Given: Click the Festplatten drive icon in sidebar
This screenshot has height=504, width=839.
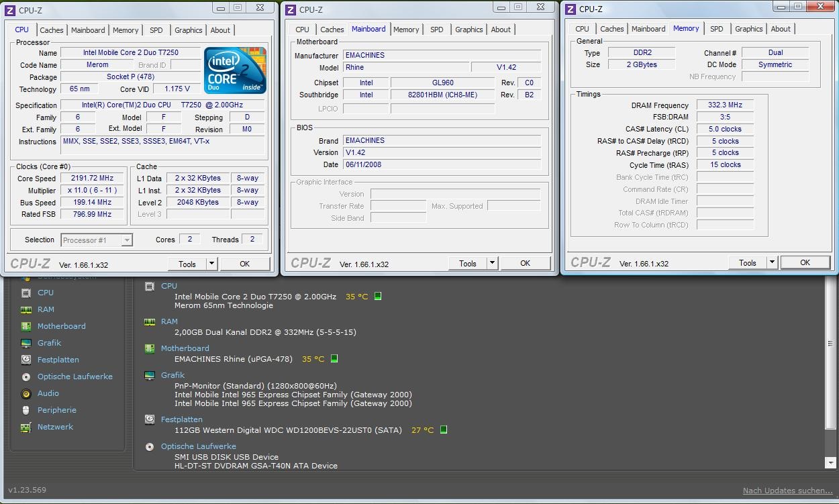Looking at the screenshot, I should pyautogui.click(x=26, y=360).
